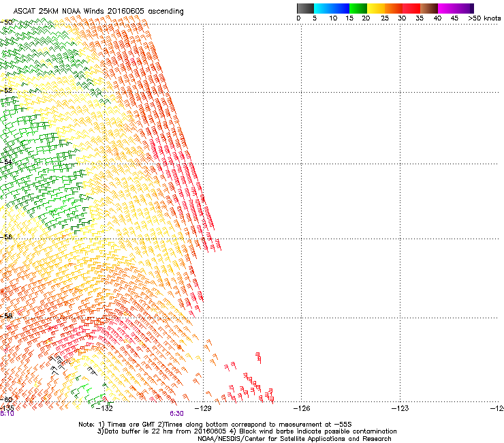Viewport: 504px width, 443px height.
Task: Click the '25' label under the color bar
Action: (x=385, y=18)
